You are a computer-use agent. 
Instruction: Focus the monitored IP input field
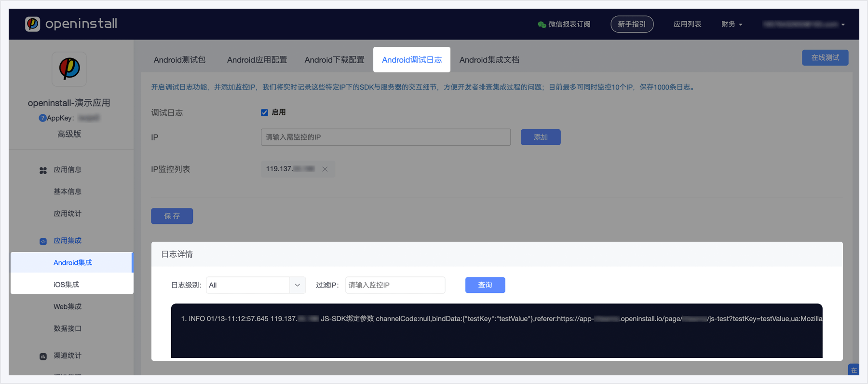[x=386, y=137]
